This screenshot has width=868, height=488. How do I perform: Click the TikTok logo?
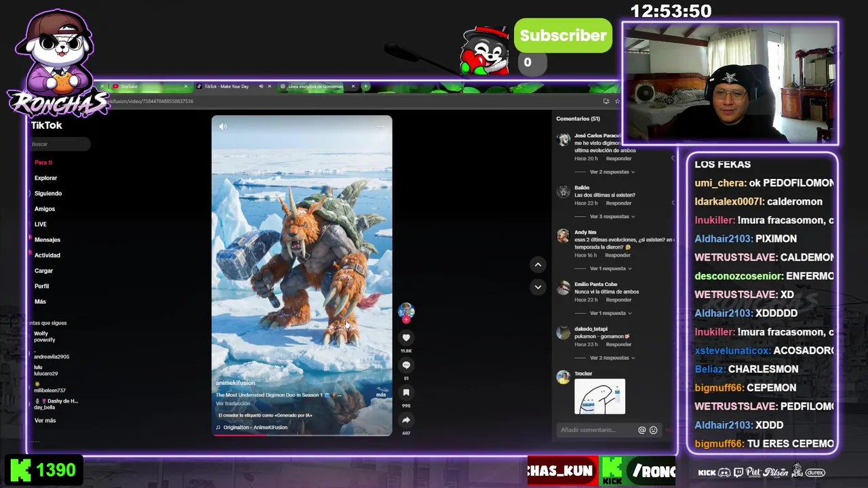point(46,125)
